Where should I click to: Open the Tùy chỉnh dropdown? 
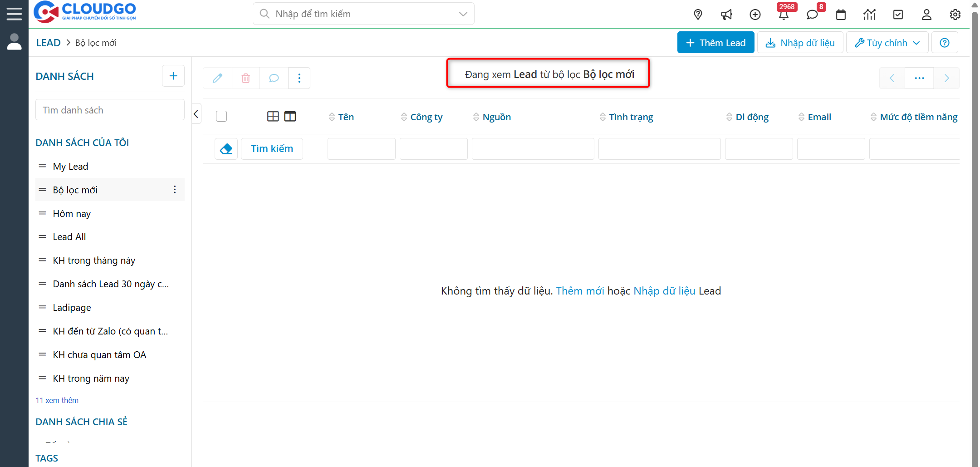click(887, 42)
